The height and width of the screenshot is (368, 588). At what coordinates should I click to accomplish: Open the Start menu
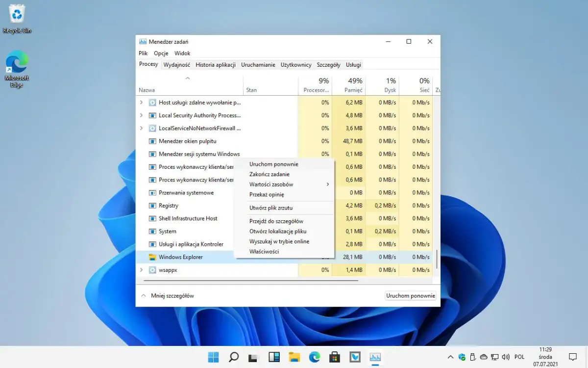tap(213, 357)
